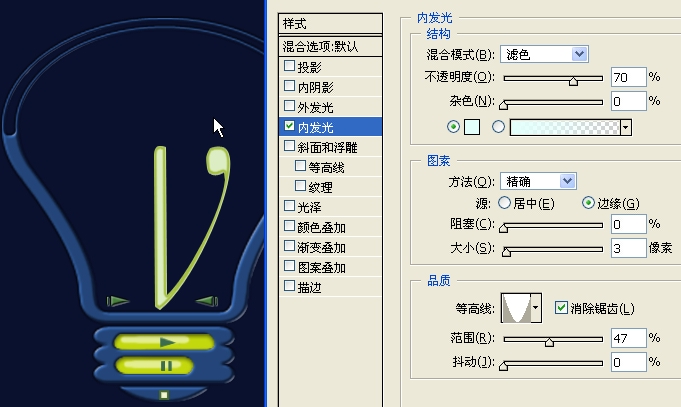The image size is (681, 407).
Task: Click the small stop square on bulb base
Action: click(164, 395)
